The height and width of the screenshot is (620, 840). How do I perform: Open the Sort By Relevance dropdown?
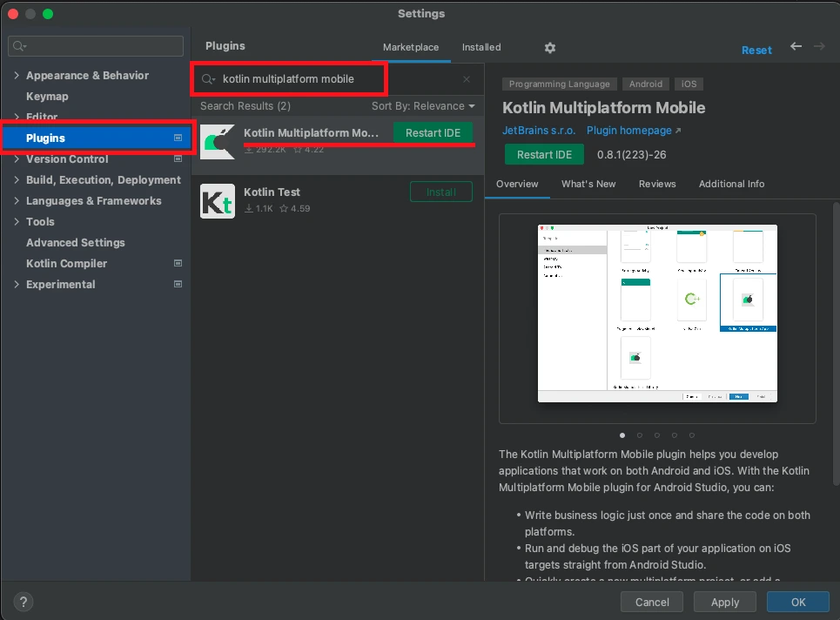click(x=423, y=105)
